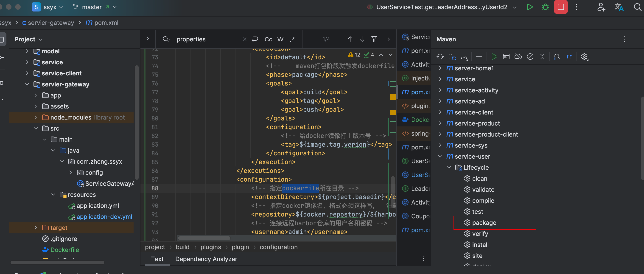Reload all Maven projects icon

(x=440, y=57)
